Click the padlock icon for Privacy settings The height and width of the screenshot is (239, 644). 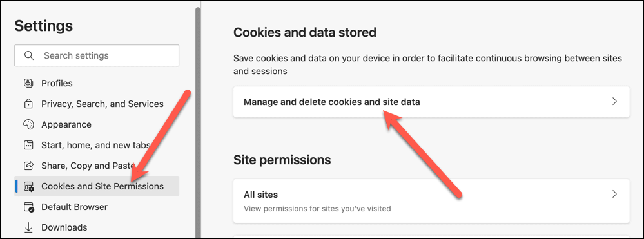click(x=28, y=104)
